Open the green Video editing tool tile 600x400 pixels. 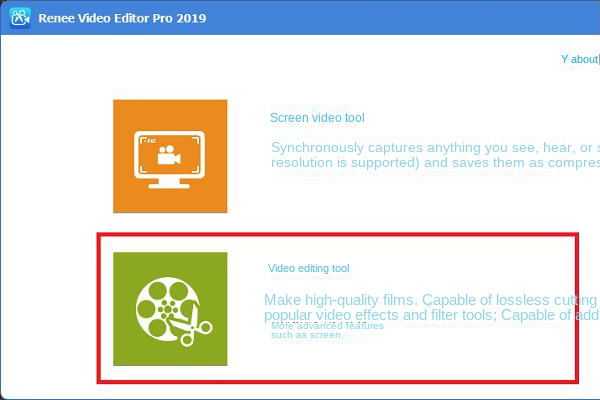[170, 309]
